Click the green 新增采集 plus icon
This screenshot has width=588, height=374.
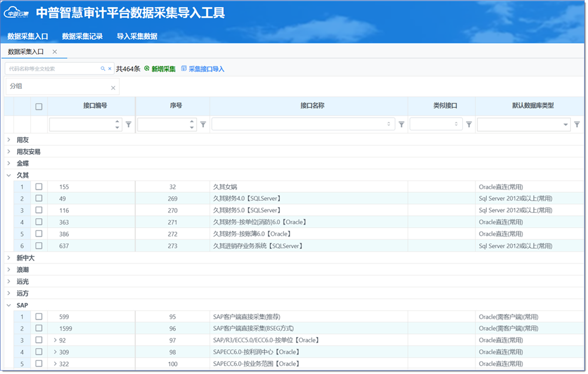(x=147, y=68)
